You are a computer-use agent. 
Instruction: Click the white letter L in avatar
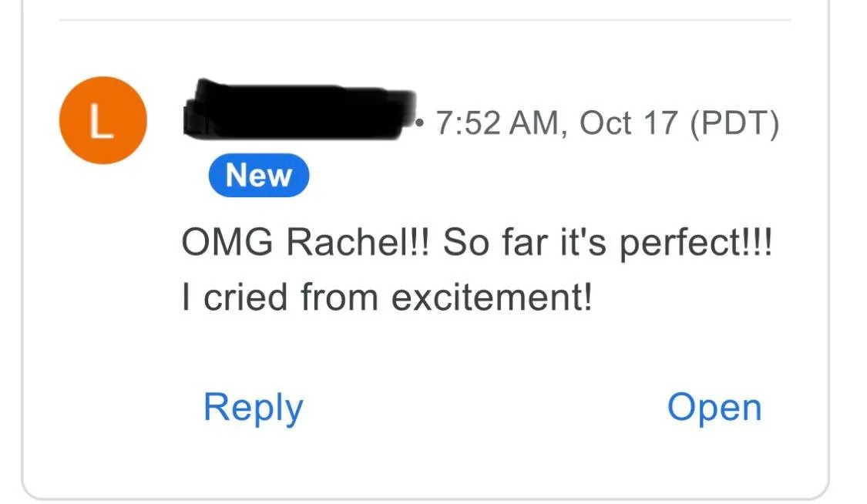pyautogui.click(x=101, y=120)
